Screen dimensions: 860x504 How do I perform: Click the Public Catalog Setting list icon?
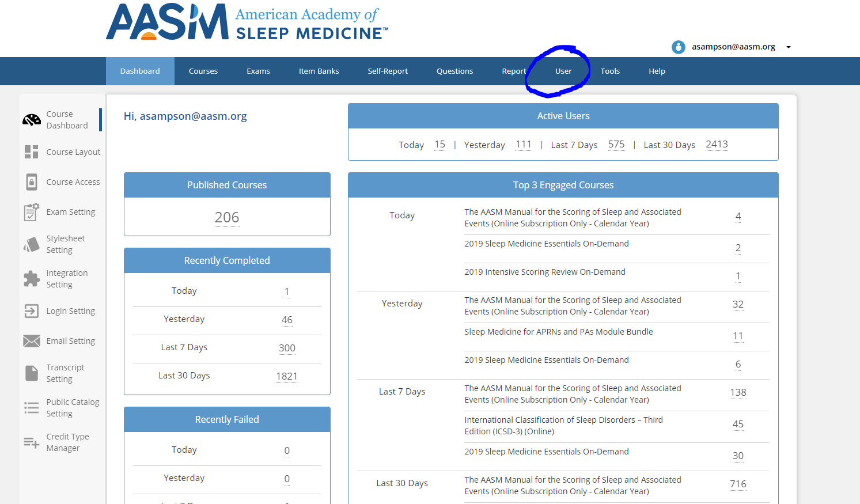pos(32,408)
